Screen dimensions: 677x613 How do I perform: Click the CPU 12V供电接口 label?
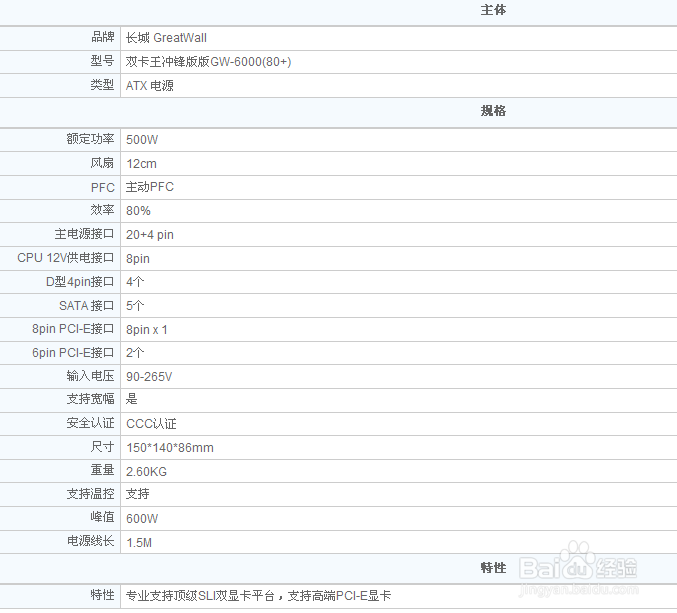pyautogui.click(x=66, y=258)
